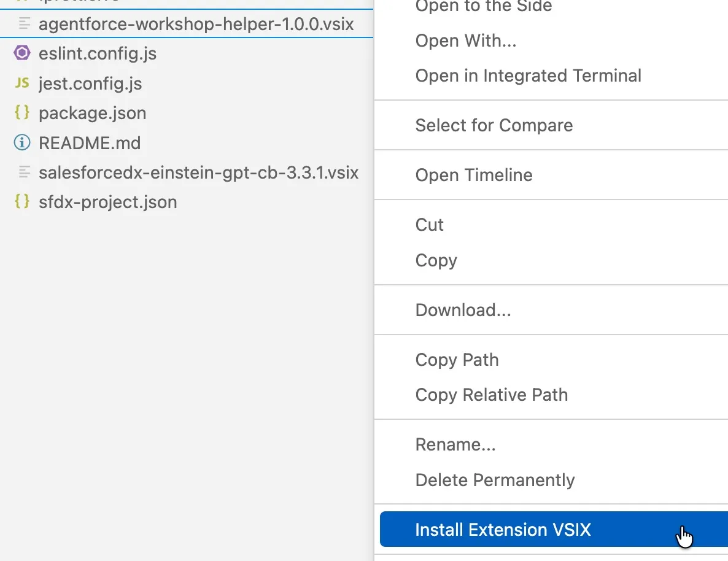The width and height of the screenshot is (728, 561).
Task: Open the README.md file
Action: click(x=90, y=143)
